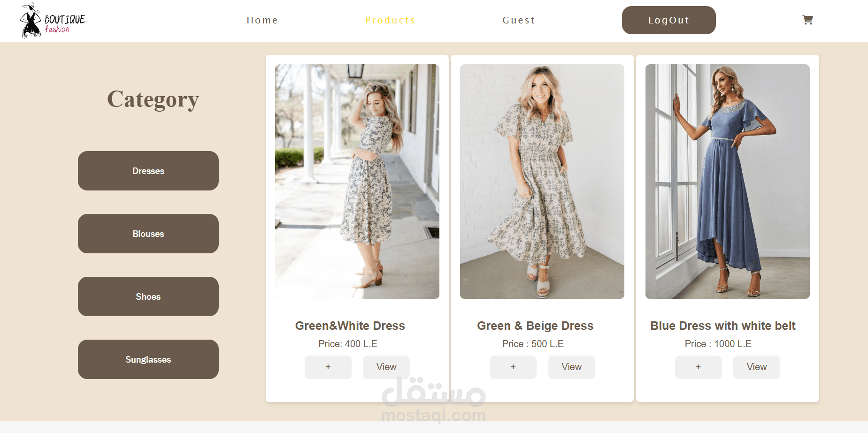Select the Products navigation item

coord(390,20)
